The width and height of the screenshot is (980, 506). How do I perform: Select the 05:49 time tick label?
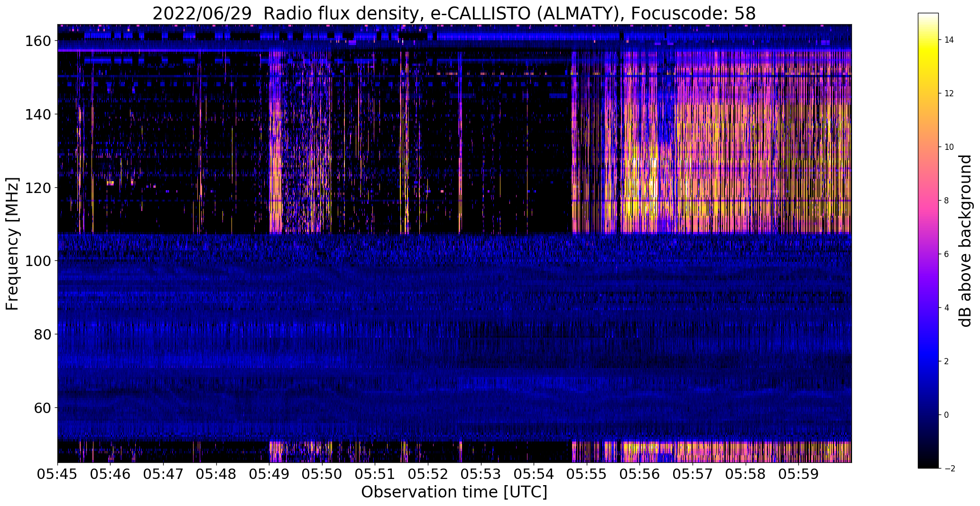click(269, 474)
